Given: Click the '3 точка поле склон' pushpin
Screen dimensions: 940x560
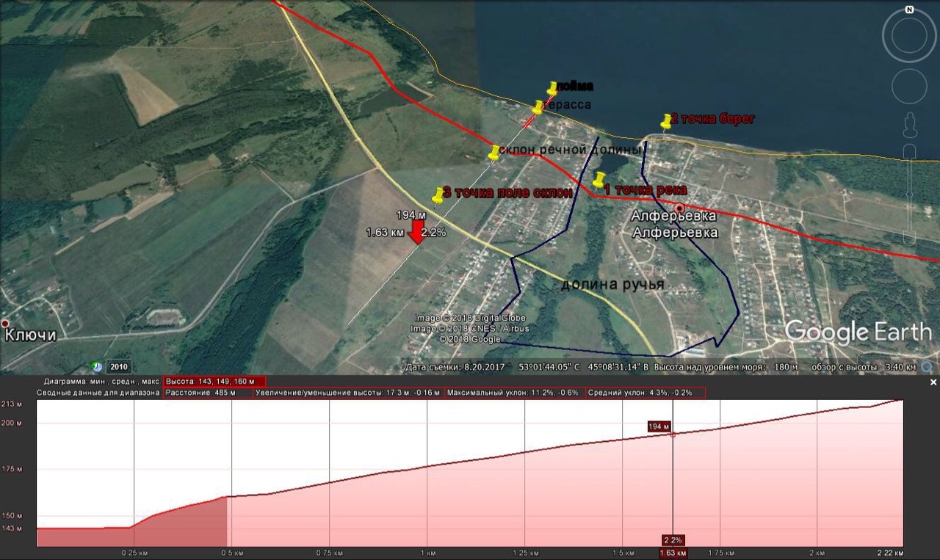Looking at the screenshot, I should (438, 196).
